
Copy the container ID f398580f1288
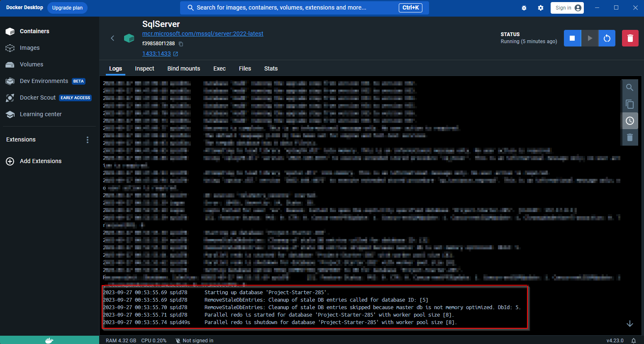[x=181, y=44]
